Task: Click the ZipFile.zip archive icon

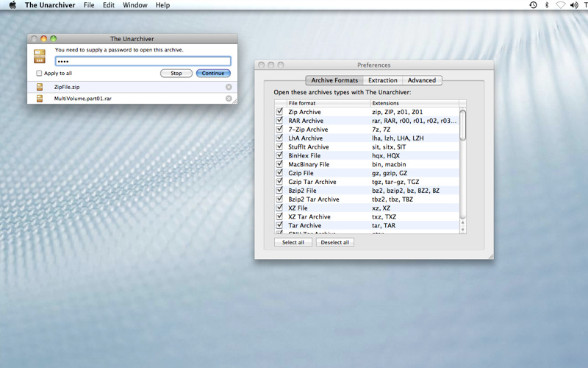Action: click(x=40, y=87)
